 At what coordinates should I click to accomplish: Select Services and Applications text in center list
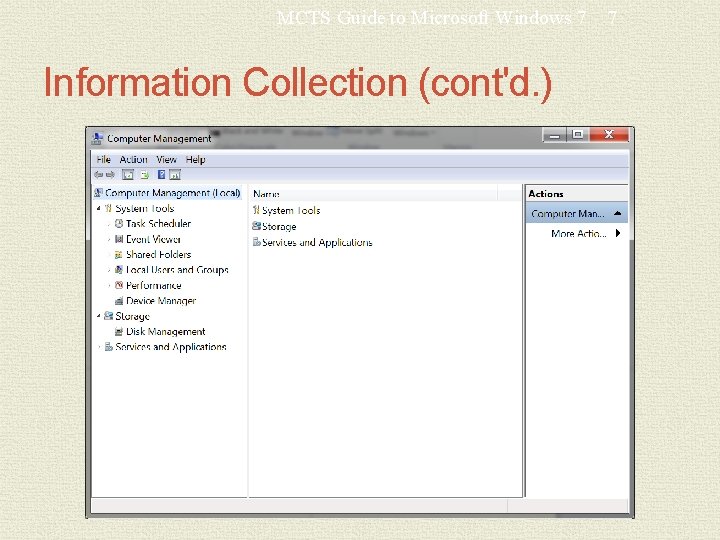317,242
